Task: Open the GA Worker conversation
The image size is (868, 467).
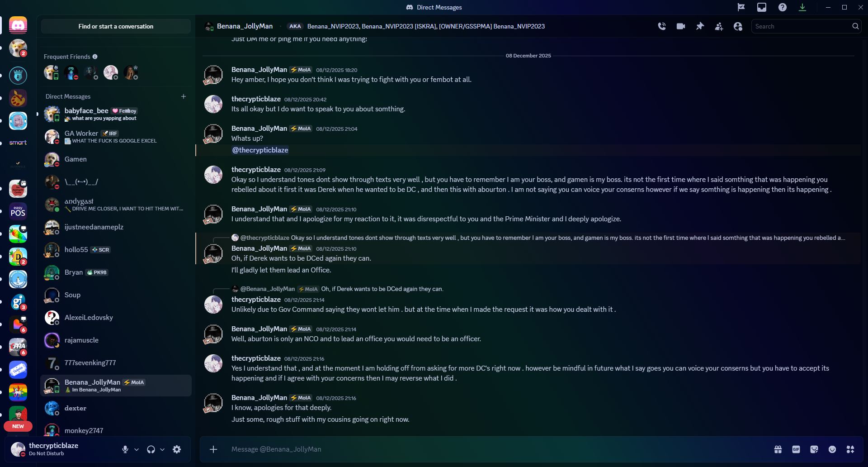Action: pos(116,137)
